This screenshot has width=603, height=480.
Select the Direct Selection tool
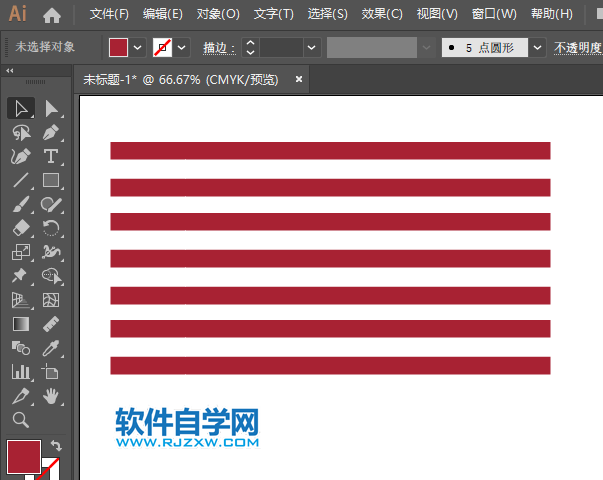point(51,108)
